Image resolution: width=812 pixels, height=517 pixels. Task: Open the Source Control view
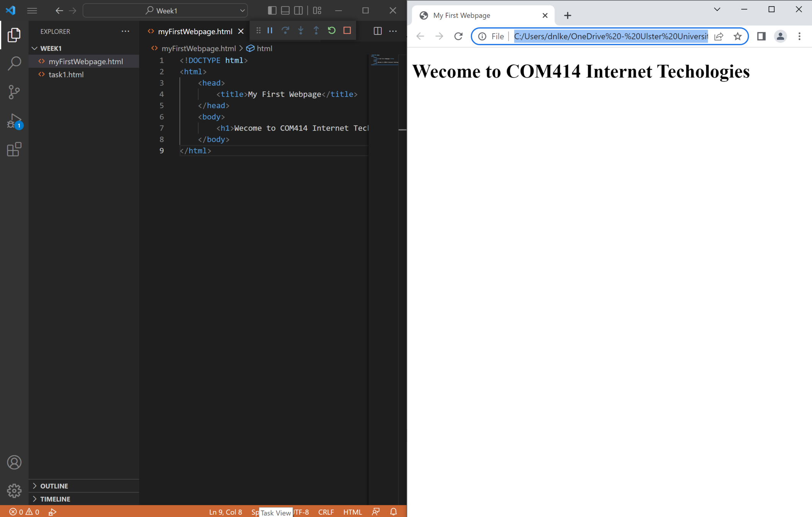(x=14, y=92)
